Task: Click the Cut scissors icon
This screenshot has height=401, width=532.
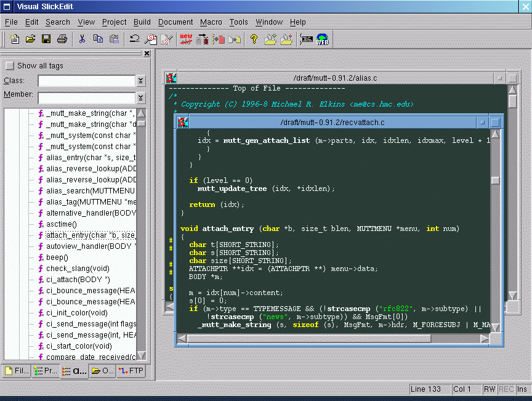Action: tap(82, 39)
